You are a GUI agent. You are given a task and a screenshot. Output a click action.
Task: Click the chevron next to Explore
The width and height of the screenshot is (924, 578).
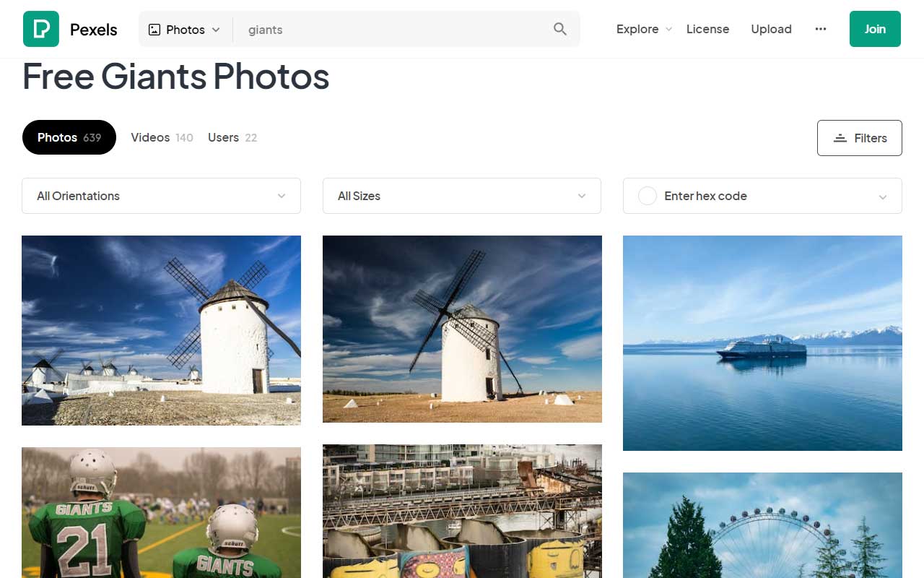(x=668, y=30)
